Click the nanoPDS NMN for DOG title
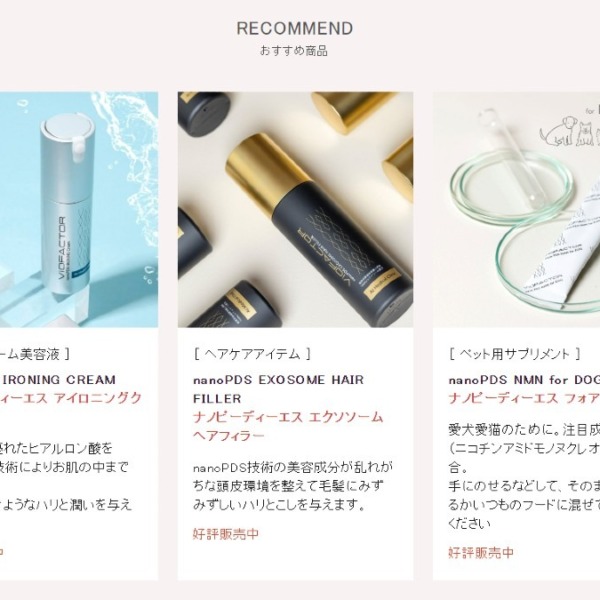 tap(524, 380)
